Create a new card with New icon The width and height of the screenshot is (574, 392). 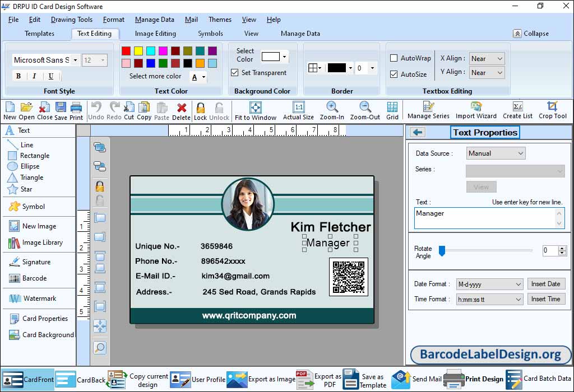point(10,111)
